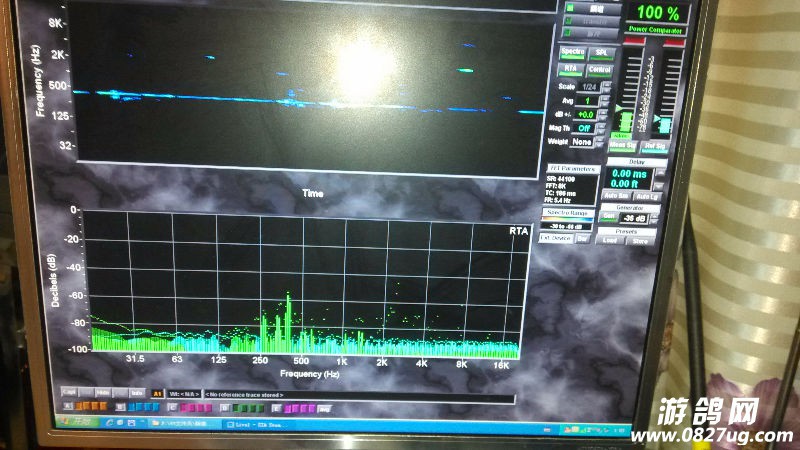Viewport: 800px width, 450px height.
Task: Turn on the RTA view button
Action: 571,70
